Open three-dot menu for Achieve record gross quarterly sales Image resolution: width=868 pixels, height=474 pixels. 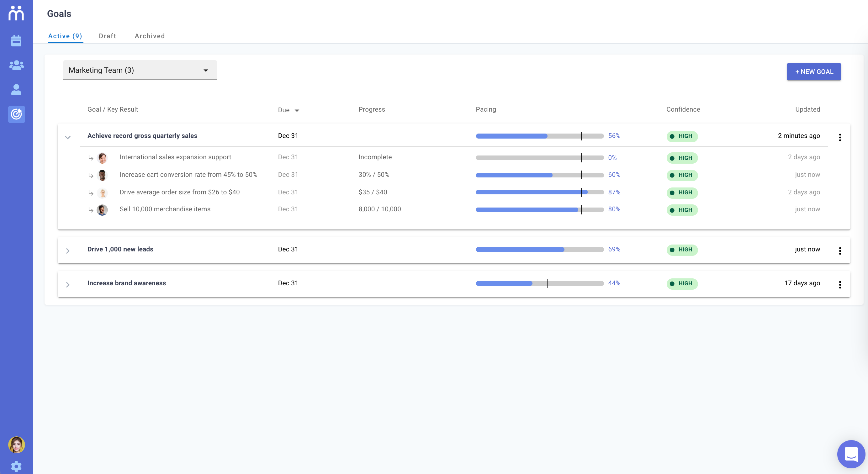840,137
